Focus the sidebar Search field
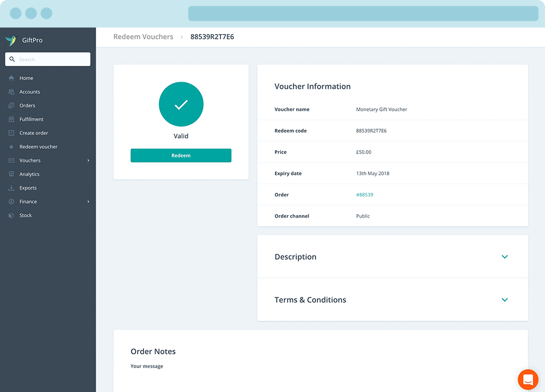Viewport: 545px width, 392px height. point(48,59)
